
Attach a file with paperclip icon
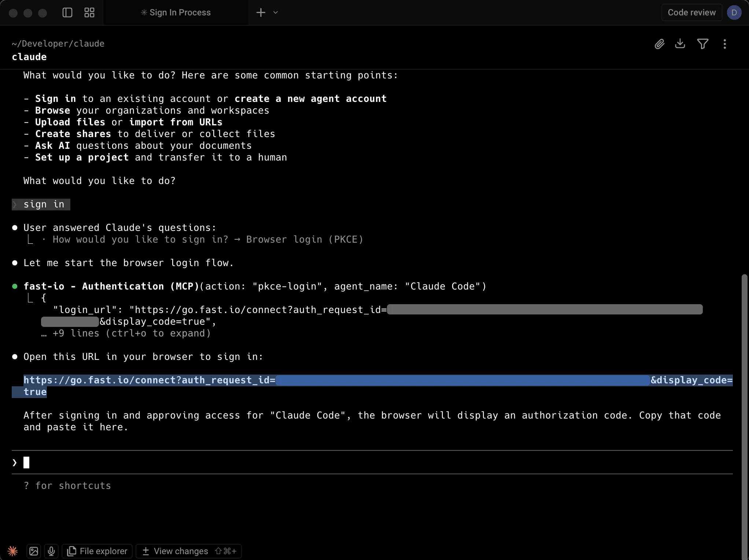coord(659,44)
